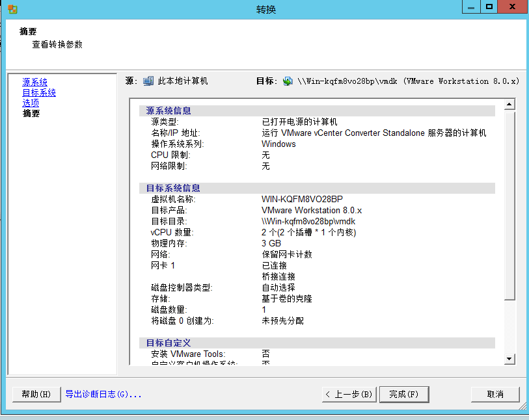Click the 物理内存 label
This screenshot has width=529, height=420.
(x=169, y=243)
